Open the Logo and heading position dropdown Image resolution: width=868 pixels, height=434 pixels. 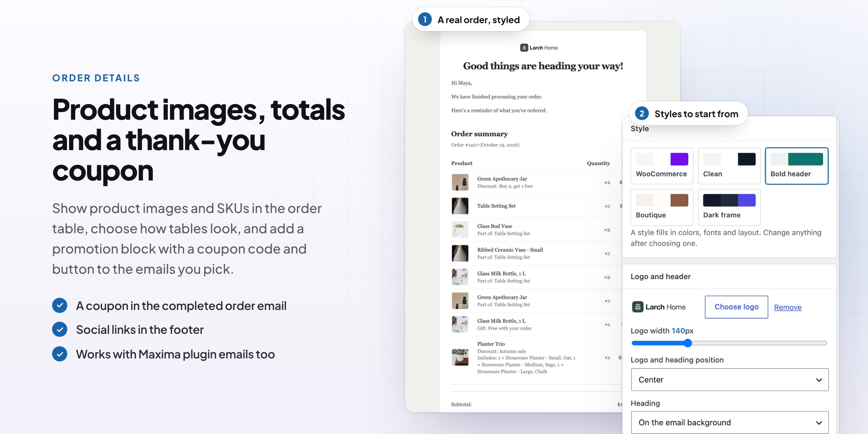click(729, 380)
